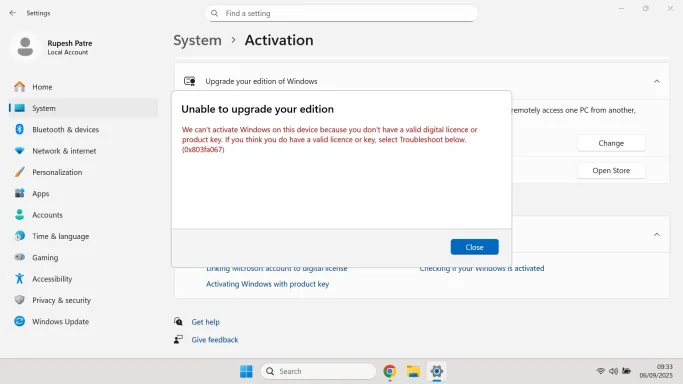Open File Explorer from taskbar
Viewport: 683px width, 384px height.
point(413,371)
